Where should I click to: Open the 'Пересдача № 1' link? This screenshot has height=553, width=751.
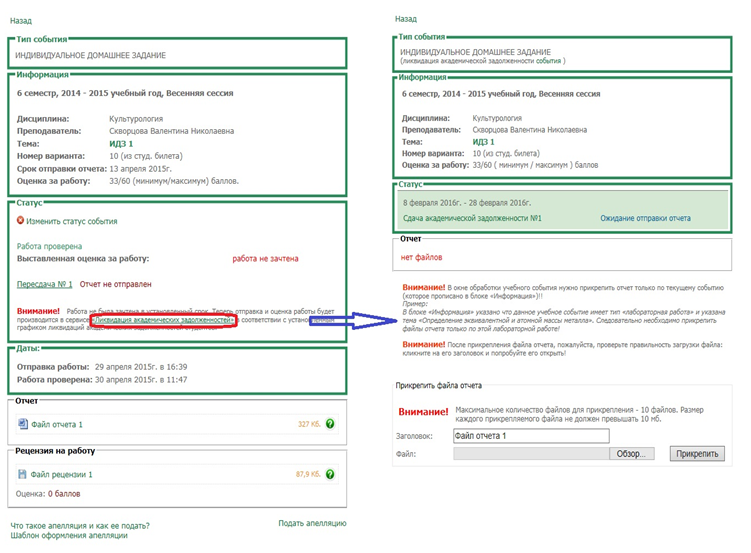click(x=45, y=284)
